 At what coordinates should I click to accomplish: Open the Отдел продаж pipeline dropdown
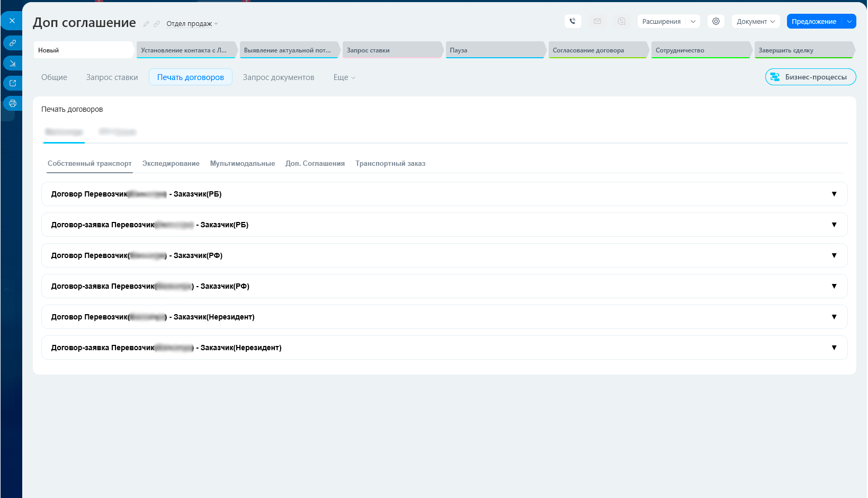192,24
